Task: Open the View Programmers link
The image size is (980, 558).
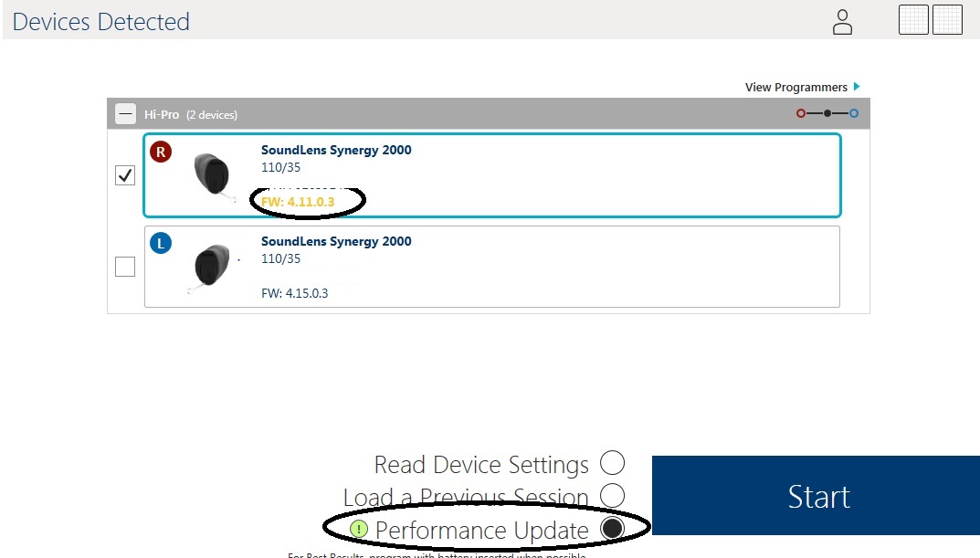Action: pos(796,87)
